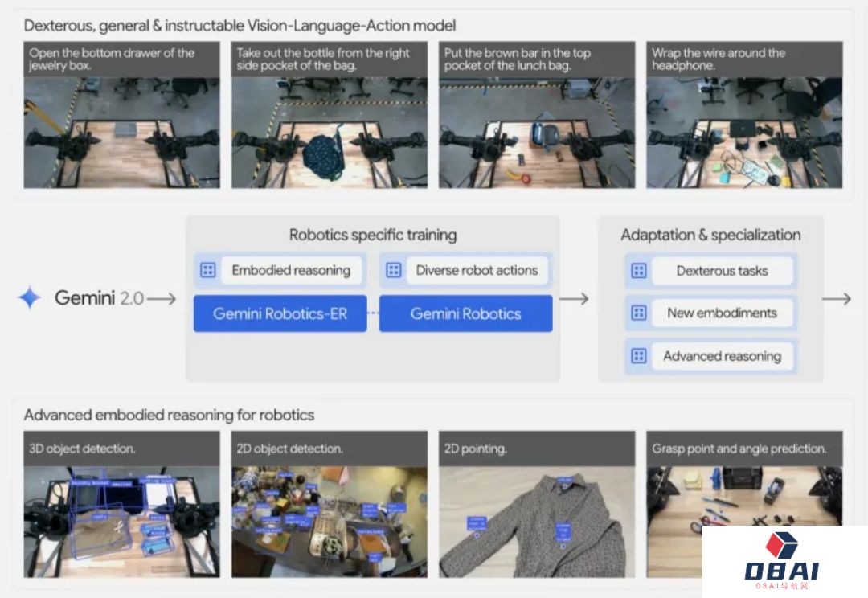868x598 pixels.
Task: Click the grid icon beside Advanced reasoning
Action: click(639, 355)
